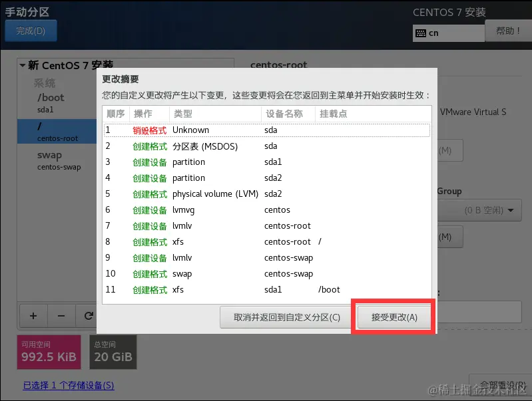The width and height of the screenshot is (532, 401).
Task: Click the VMware Virtual S device text
Action: (x=473, y=112)
